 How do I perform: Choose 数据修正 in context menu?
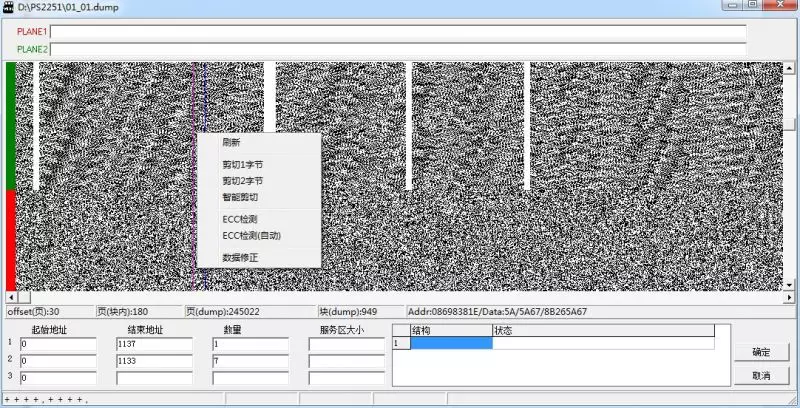click(240, 257)
